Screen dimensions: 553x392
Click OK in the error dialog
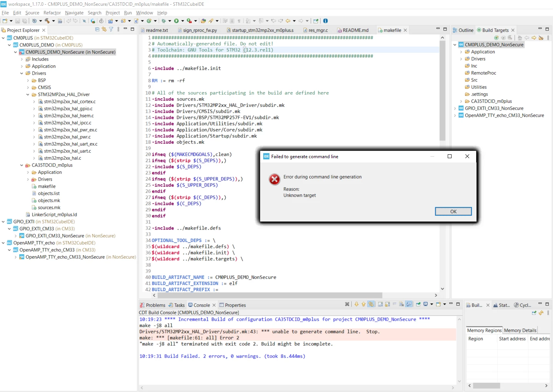pyautogui.click(x=453, y=212)
